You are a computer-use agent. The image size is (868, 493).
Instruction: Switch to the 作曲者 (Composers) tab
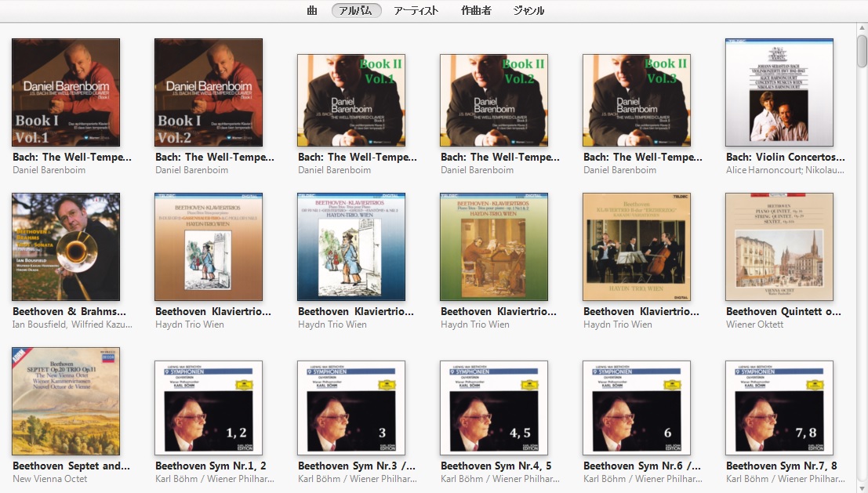coord(476,10)
